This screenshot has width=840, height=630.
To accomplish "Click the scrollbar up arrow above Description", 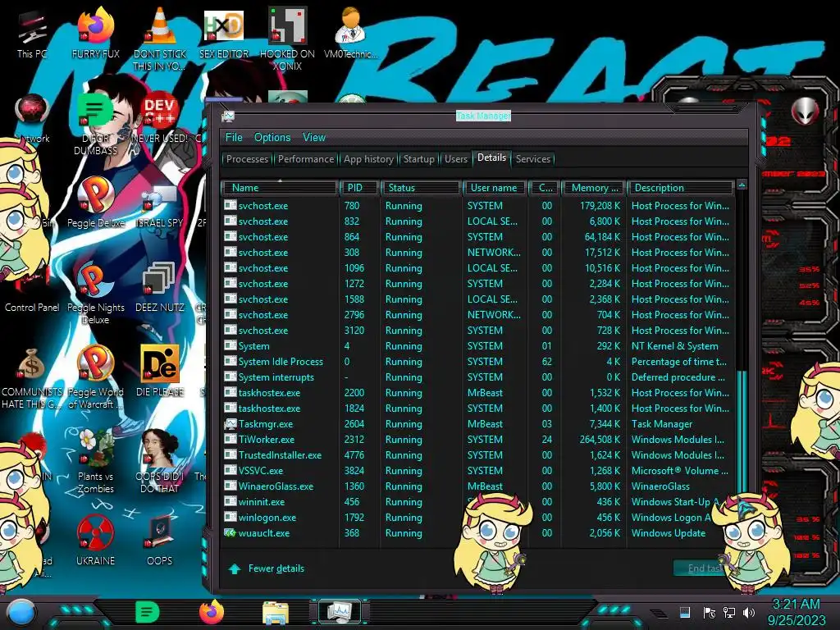I will pyautogui.click(x=742, y=185).
